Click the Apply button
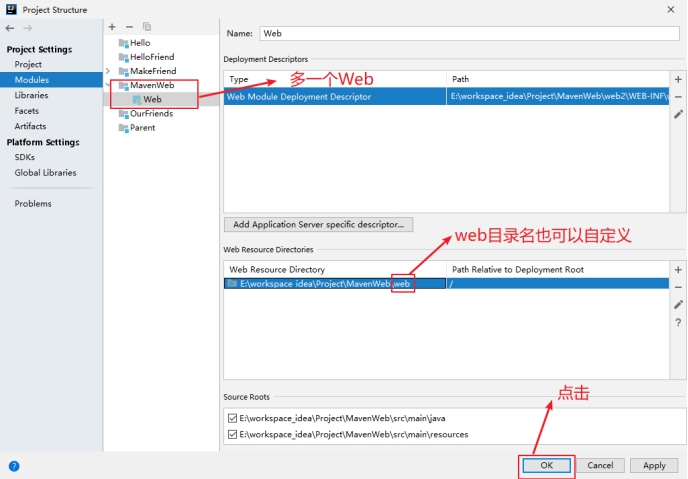This screenshot has height=479, width=688. pos(654,465)
